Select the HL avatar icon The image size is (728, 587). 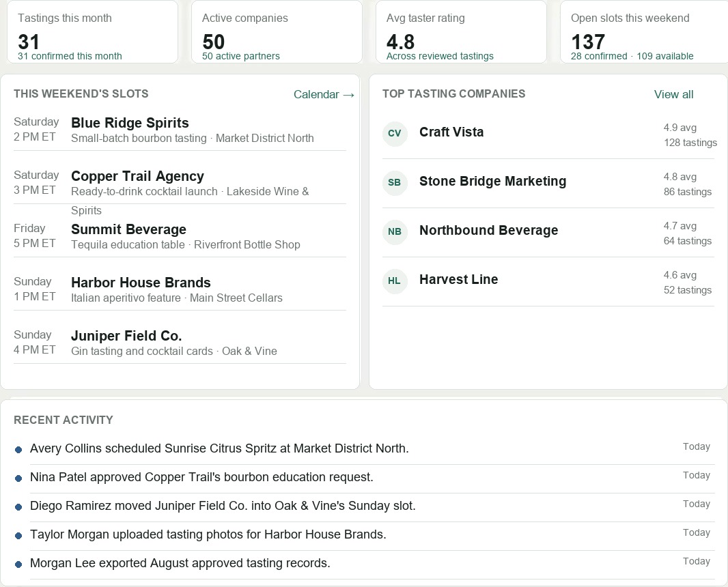[395, 281]
